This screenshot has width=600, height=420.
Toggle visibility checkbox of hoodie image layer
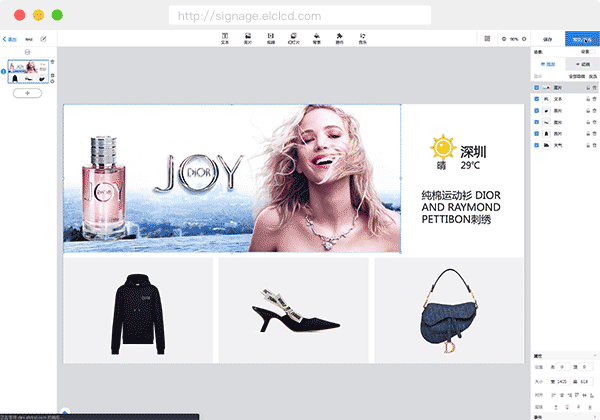pyautogui.click(x=536, y=133)
